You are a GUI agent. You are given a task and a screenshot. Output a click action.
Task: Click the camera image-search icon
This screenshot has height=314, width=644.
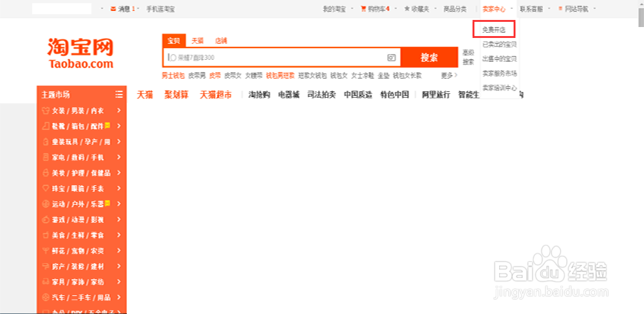[x=392, y=57]
